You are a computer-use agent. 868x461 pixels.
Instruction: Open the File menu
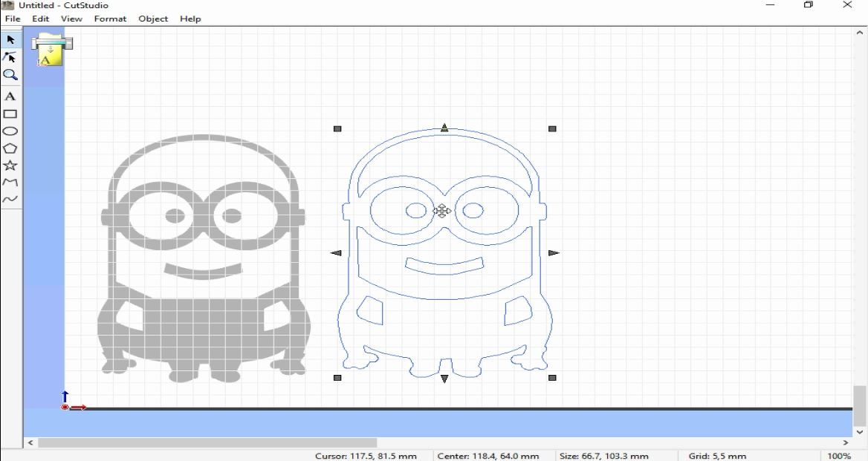click(x=12, y=19)
